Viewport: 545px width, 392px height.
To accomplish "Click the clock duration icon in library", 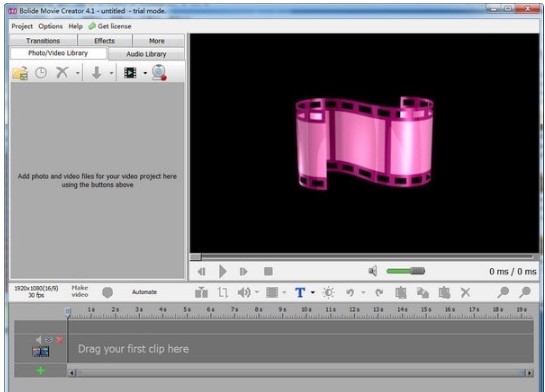I will pos(41,73).
